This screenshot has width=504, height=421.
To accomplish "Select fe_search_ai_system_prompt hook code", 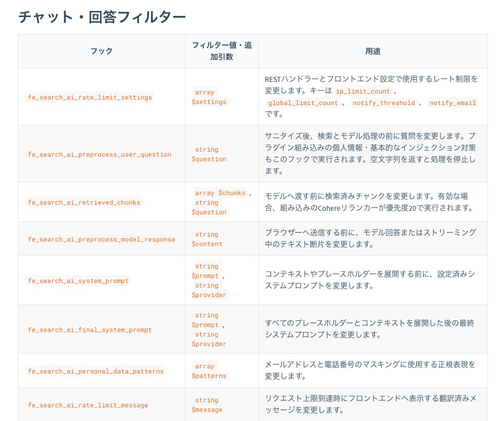I will pos(78,280).
